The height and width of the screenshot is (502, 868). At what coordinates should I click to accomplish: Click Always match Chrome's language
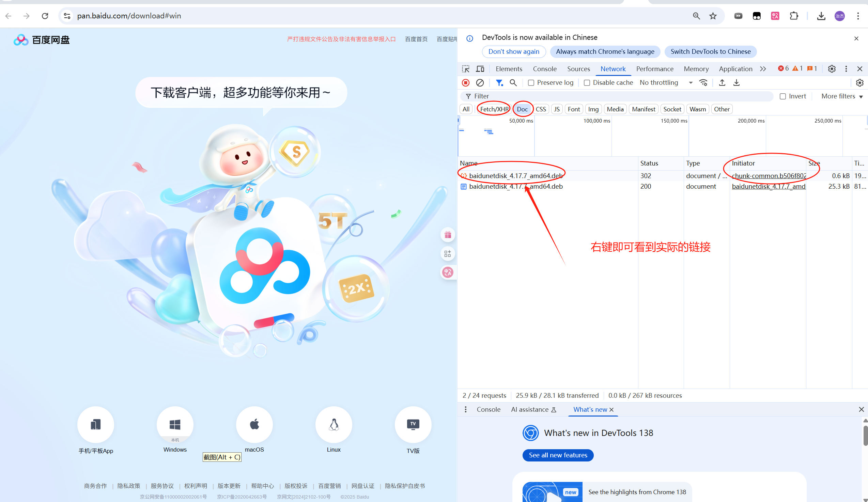coord(605,52)
